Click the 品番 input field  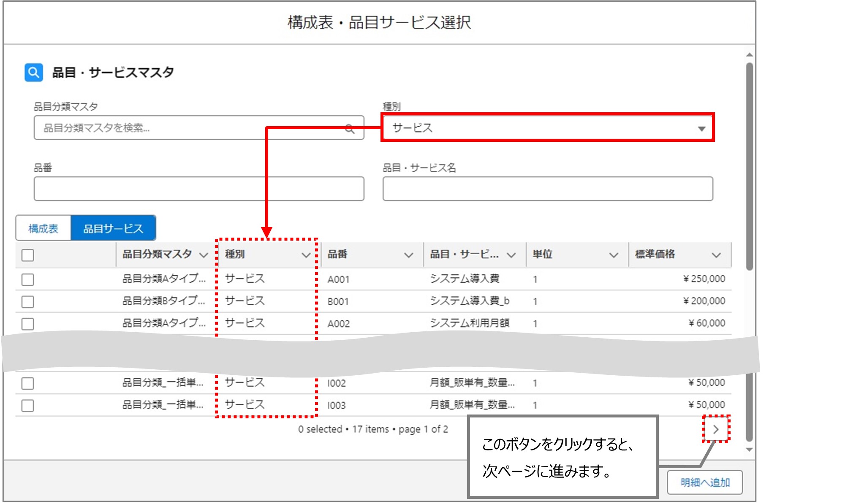coord(199,189)
